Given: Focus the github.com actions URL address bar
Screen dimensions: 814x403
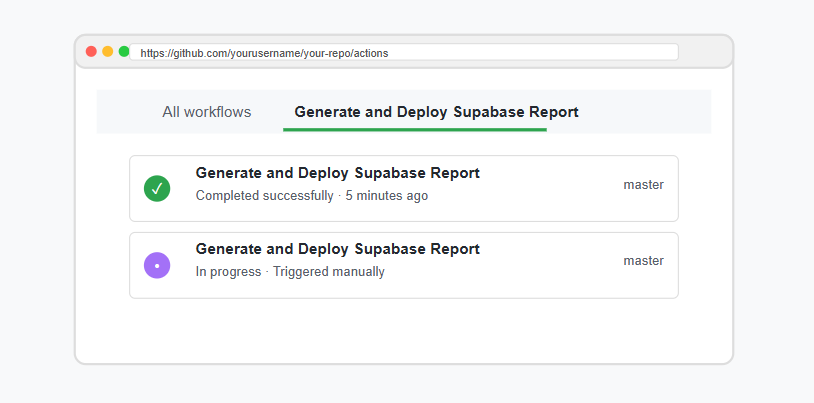Looking at the screenshot, I should [x=404, y=52].
